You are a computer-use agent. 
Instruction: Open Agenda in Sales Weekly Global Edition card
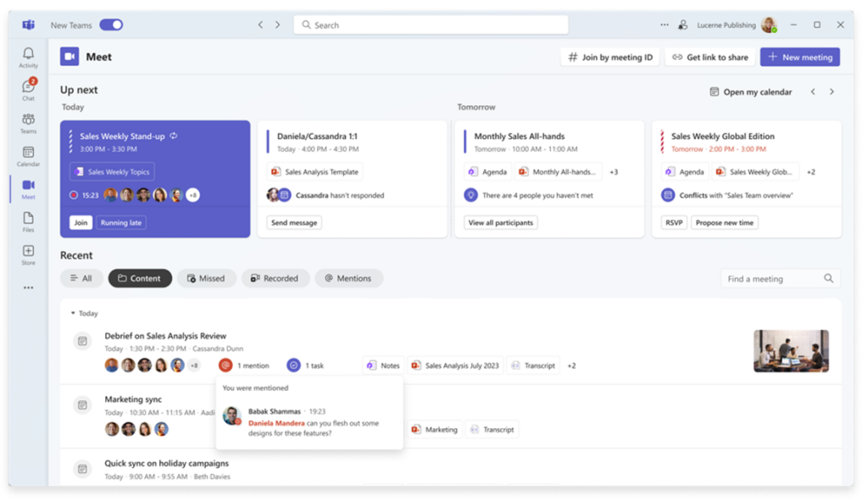click(684, 171)
